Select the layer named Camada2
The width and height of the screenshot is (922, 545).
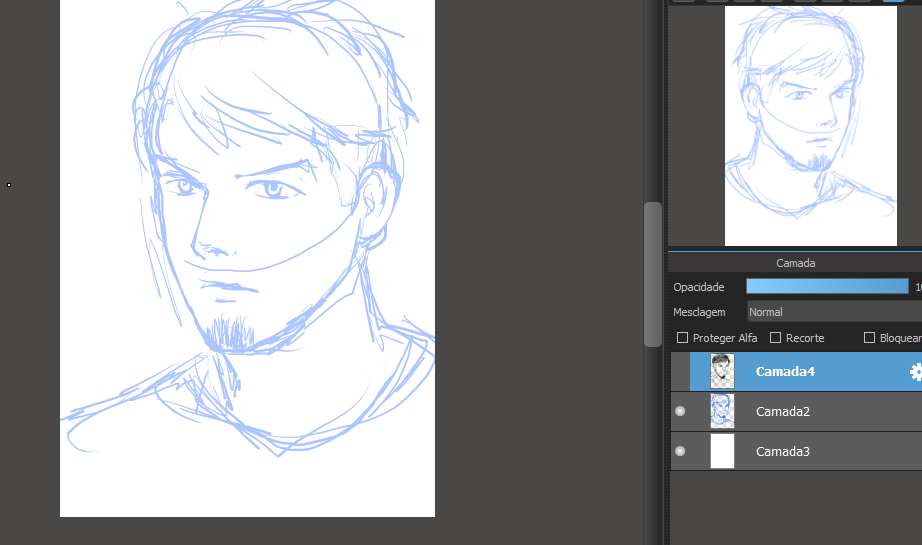pyautogui.click(x=783, y=412)
